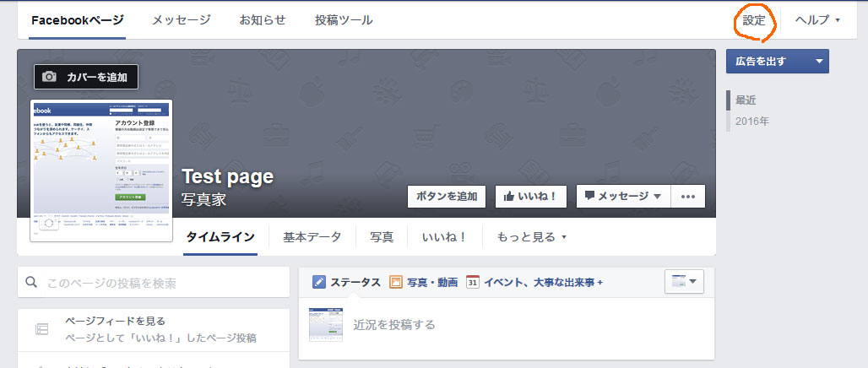This screenshot has width=868, height=368.
Task: Open the ヘルプ help dropdown
Action: 817,20
